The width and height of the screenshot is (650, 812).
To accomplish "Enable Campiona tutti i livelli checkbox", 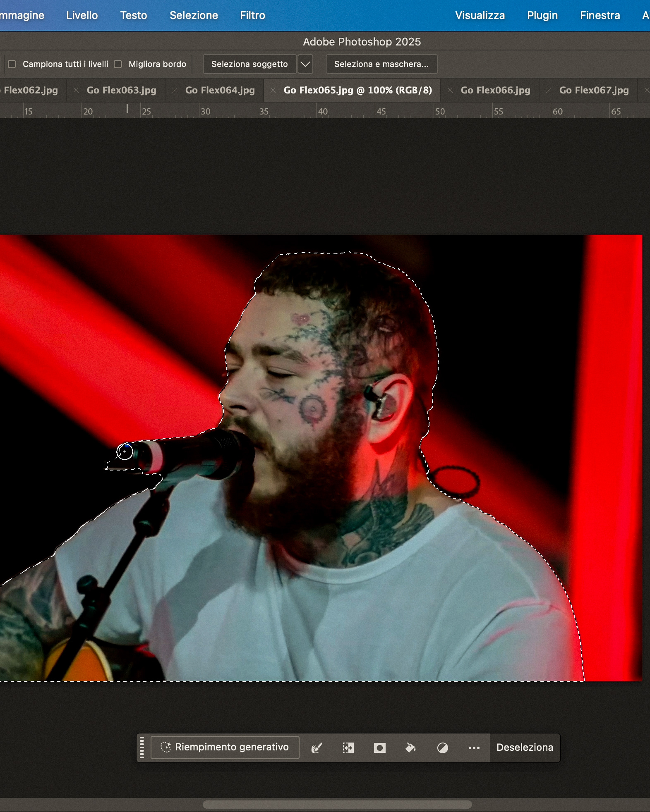I will 12,64.
